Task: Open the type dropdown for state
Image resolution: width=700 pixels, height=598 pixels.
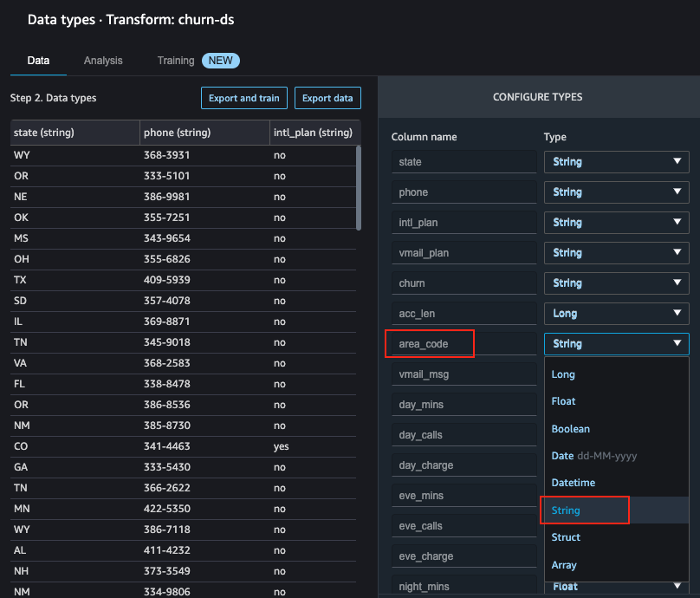Action: (x=617, y=162)
